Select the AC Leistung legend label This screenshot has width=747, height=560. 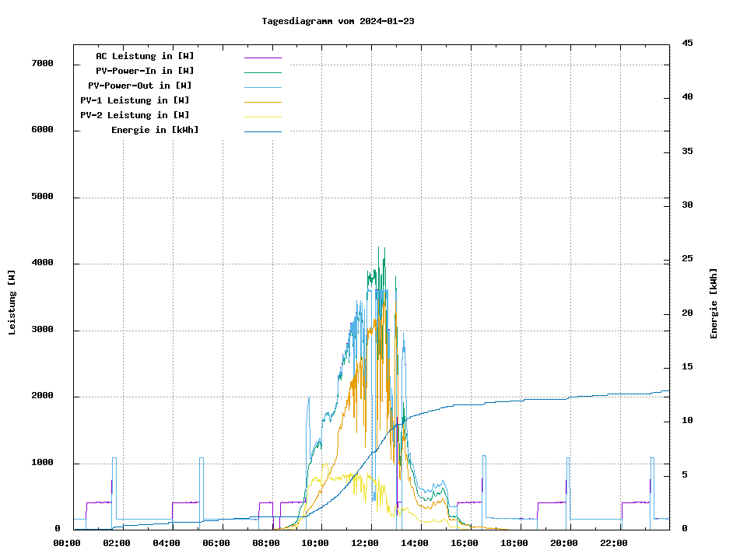145,56
